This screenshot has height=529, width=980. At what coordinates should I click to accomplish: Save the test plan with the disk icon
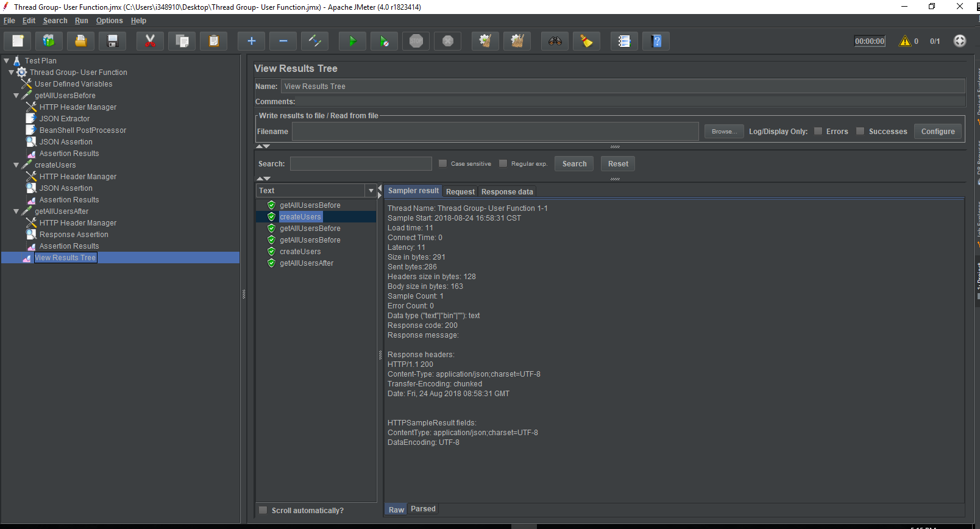tap(112, 41)
